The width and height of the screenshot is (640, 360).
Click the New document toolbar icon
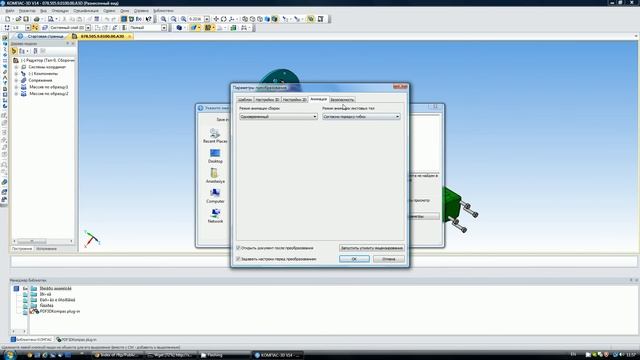pyautogui.click(x=7, y=19)
